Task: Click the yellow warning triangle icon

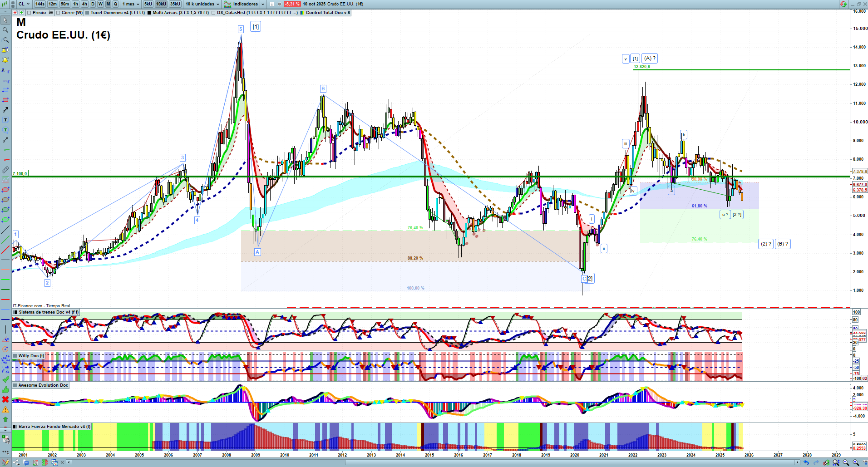Action: [5, 410]
